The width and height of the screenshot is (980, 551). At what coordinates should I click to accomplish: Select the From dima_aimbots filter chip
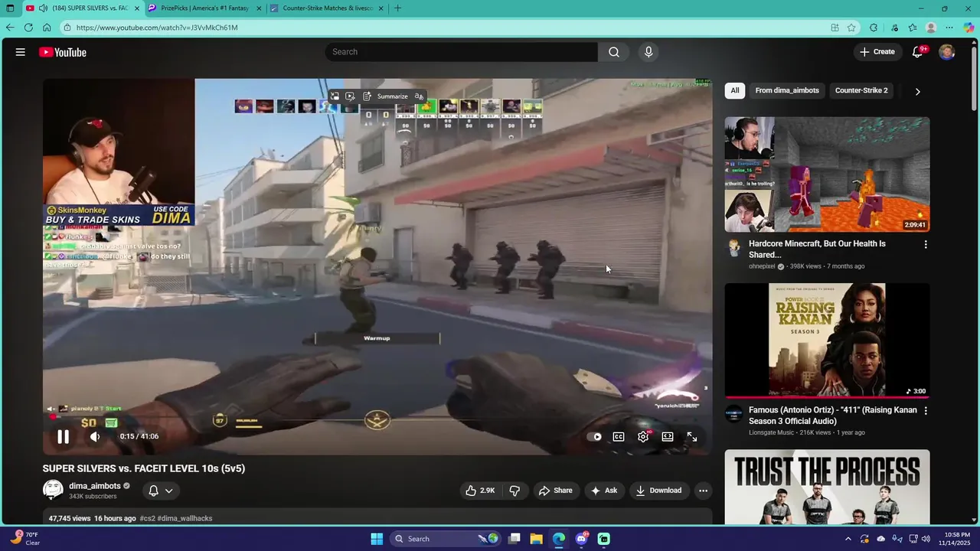(787, 90)
